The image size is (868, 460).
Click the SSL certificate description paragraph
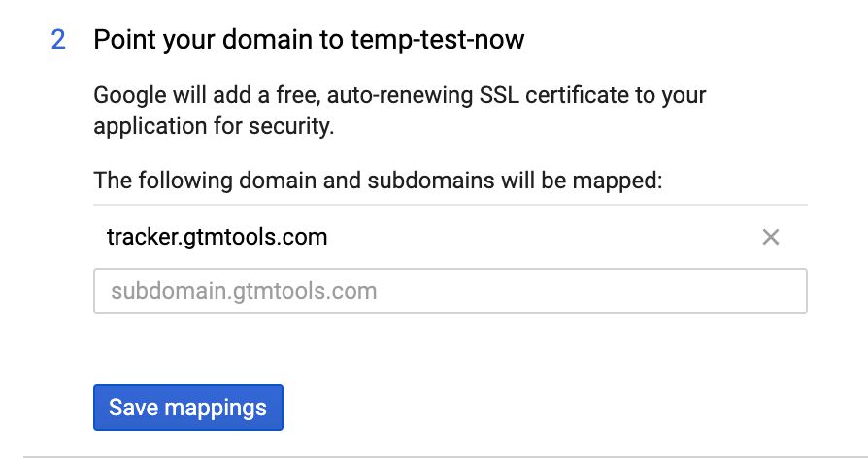click(400, 111)
